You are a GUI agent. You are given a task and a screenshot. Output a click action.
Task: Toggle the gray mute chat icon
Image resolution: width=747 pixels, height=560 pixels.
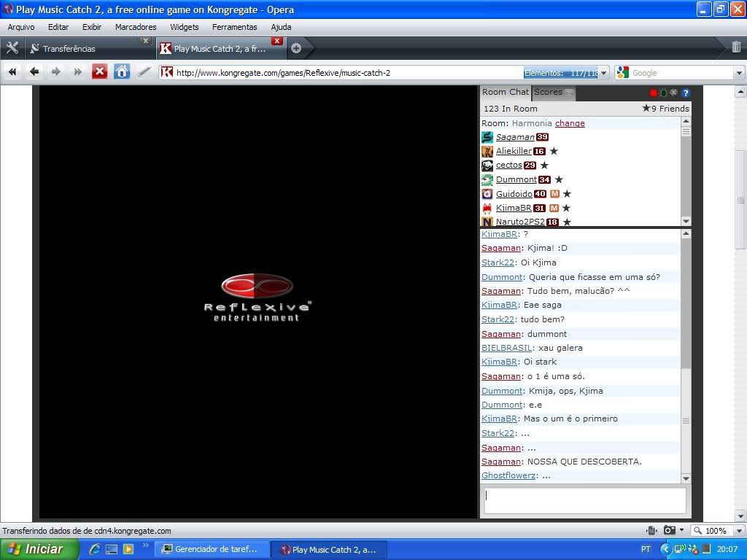pyautogui.click(x=674, y=93)
